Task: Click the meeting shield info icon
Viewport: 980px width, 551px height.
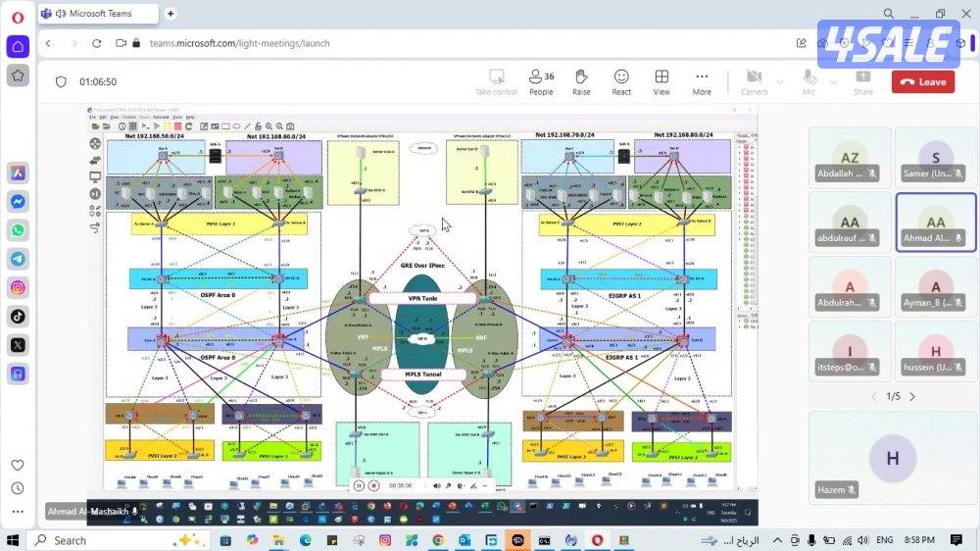Action: point(61,82)
